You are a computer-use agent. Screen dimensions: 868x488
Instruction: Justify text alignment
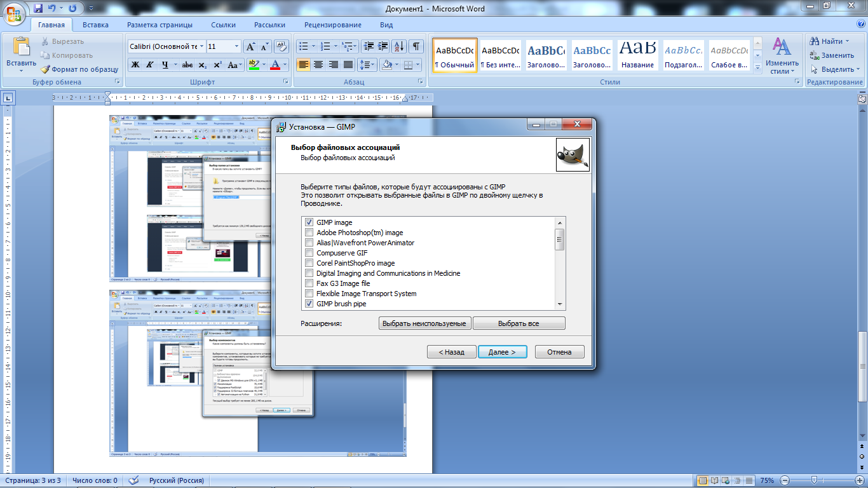pyautogui.click(x=348, y=65)
